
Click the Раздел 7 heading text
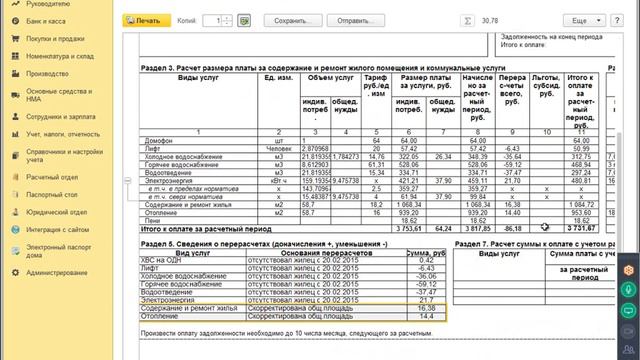pyautogui.click(x=535, y=244)
